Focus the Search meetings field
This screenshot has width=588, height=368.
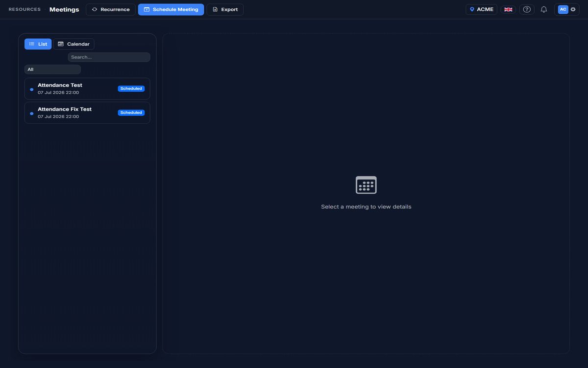coord(109,57)
